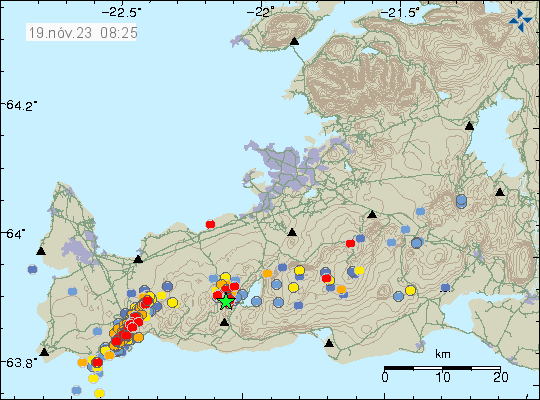This screenshot has width=540, height=400.
Task: Select the station triangle on the west coast
Action: tap(41, 251)
